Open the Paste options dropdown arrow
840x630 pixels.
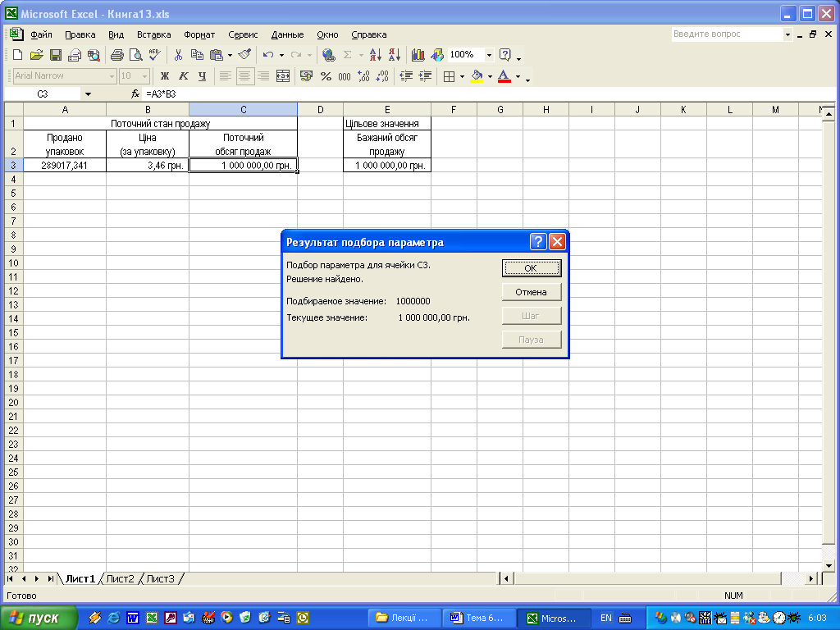pos(230,55)
